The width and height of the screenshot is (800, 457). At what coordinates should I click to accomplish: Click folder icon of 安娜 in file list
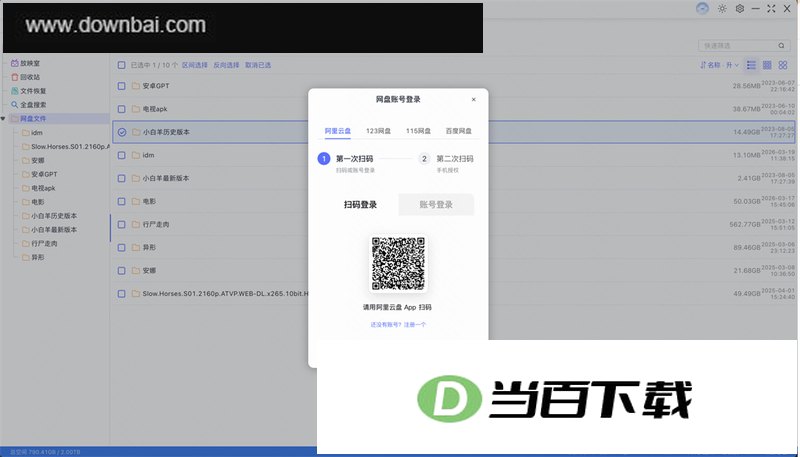[x=136, y=271]
